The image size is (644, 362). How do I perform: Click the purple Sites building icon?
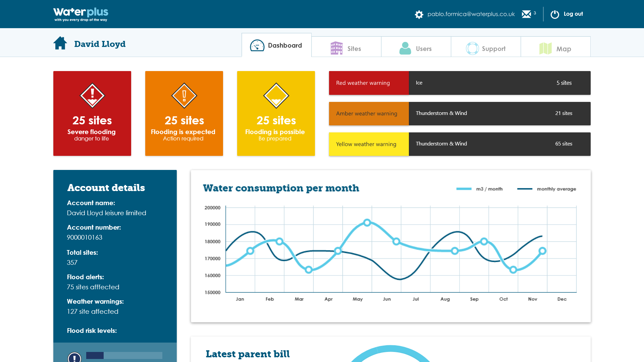336,48
